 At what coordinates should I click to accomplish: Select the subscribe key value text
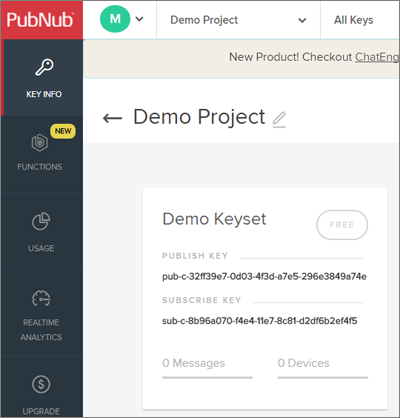click(260, 321)
